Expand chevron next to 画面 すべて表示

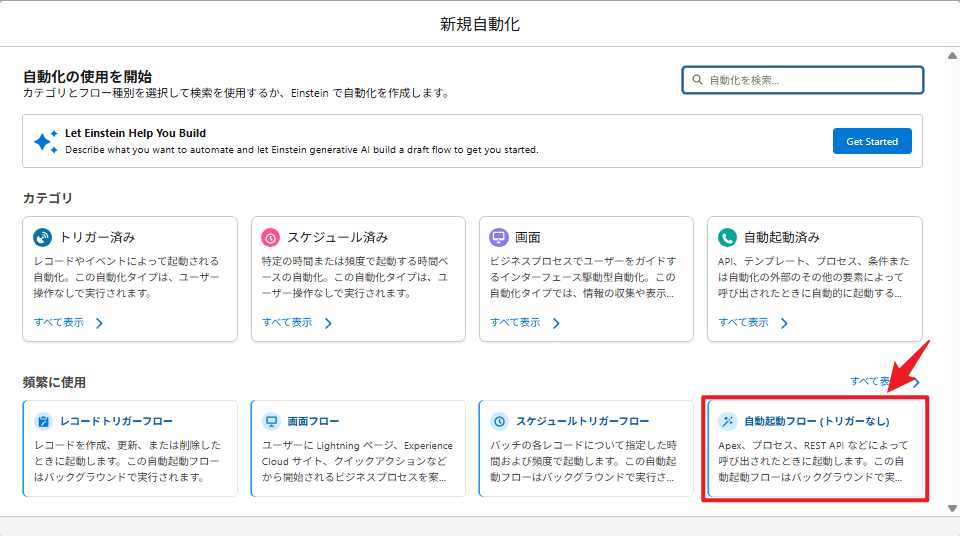(x=556, y=323)
